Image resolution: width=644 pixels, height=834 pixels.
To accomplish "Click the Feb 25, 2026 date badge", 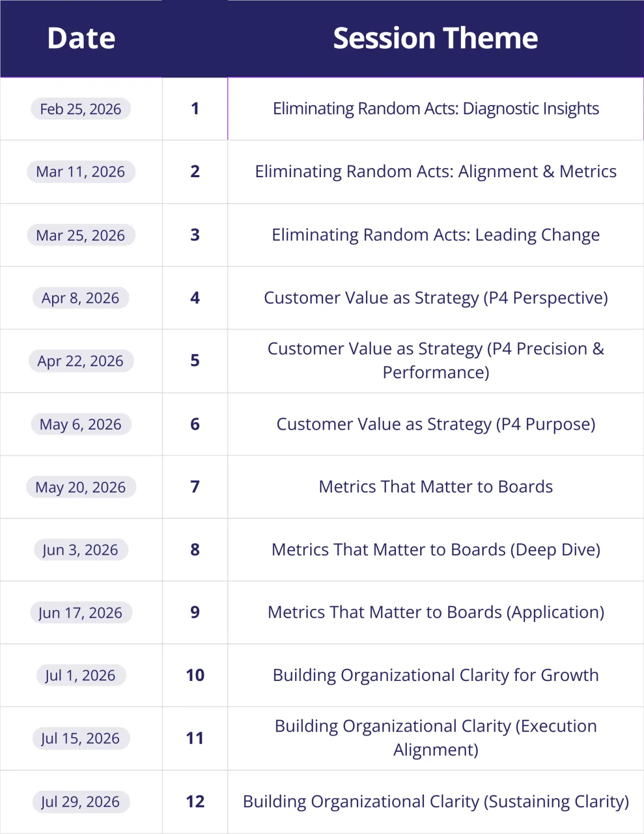I will [80, 109].
